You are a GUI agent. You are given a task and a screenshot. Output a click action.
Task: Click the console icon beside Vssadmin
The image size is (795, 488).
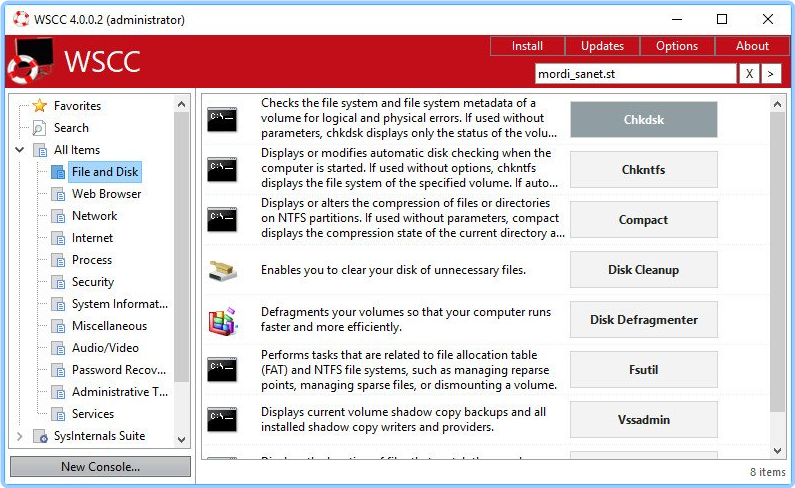[x=222, y=420]
